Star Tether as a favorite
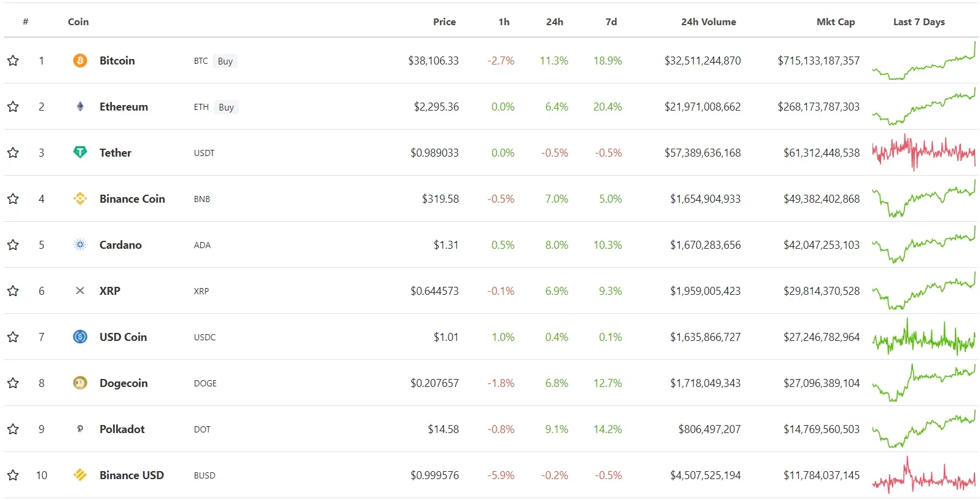The image size is (980, 500). (x=13, y=152)
